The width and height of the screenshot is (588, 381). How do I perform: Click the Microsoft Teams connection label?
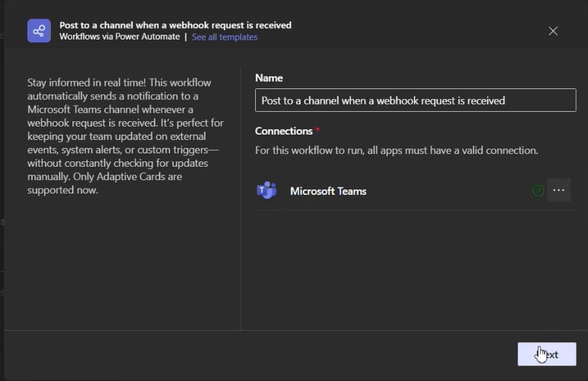click(x=328, y=192)
